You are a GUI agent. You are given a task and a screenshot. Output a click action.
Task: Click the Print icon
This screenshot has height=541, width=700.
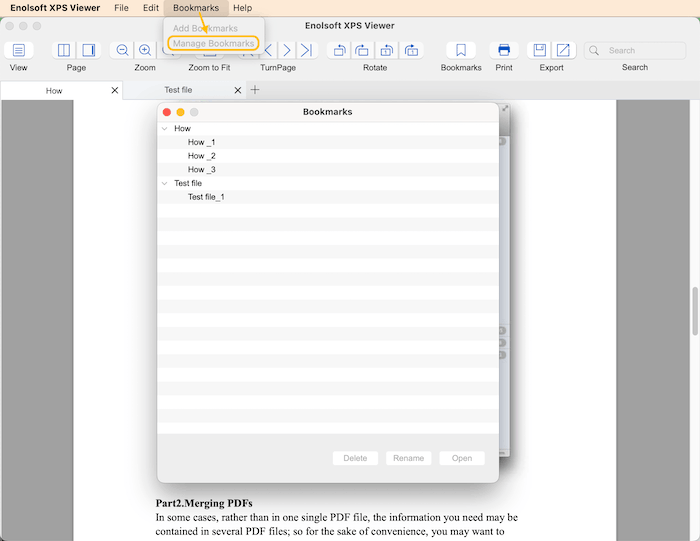[504, 50]
